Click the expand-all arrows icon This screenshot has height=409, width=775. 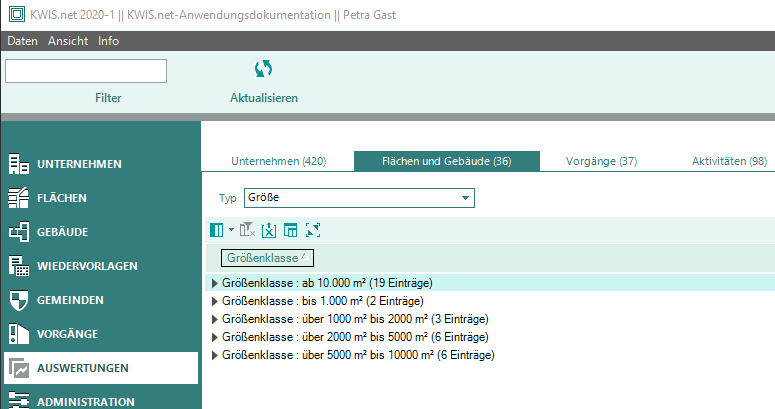pos(312,230)
